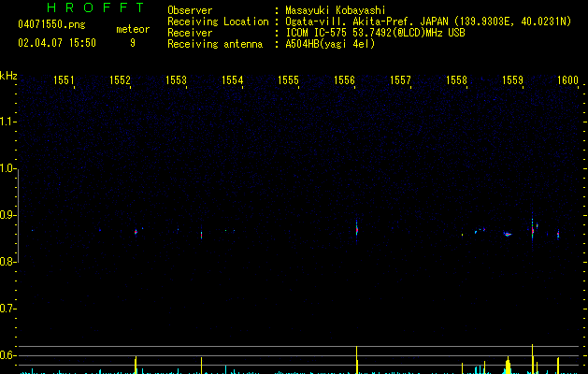The height and width of the screenshot is (374, 588).
Task: Click the 0.8 frequency axis label
Action: click(7, 262)
